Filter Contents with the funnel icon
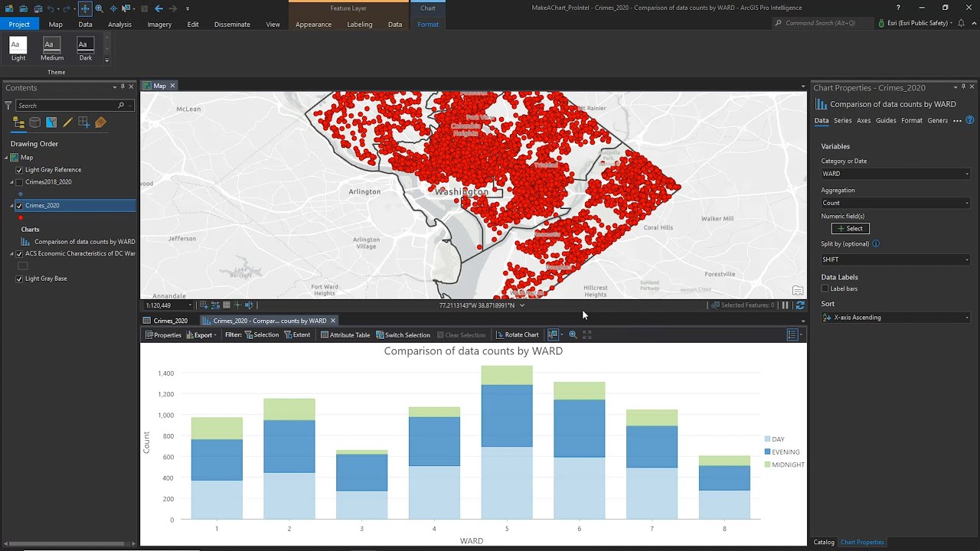This screenshot has height=551, width=980. (x=8, y=106)
